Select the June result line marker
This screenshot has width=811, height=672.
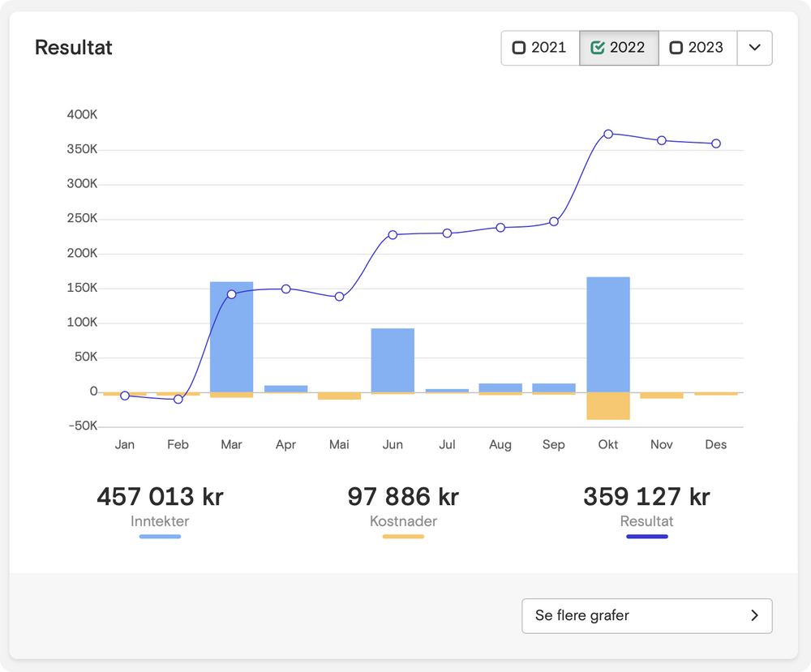(x=393, y=235)
